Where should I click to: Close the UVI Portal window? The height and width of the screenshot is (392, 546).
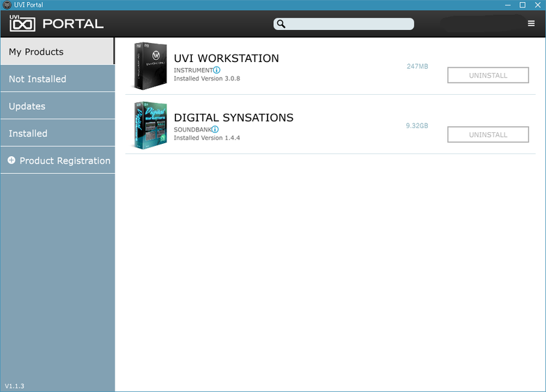[x=538, y=5]
